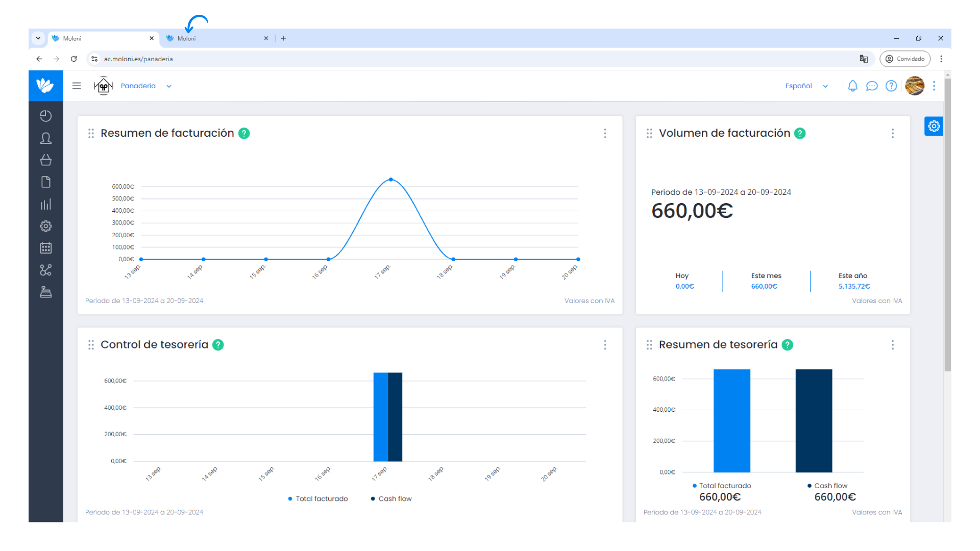Close the first Moloni browser tab
980x551 pixels.
(x=152, y=38)
